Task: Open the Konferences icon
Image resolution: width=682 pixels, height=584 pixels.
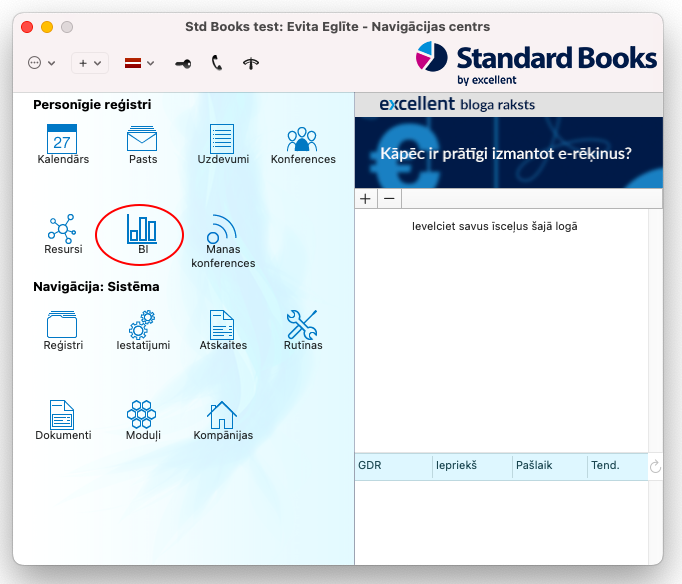Action: (302, 138)
